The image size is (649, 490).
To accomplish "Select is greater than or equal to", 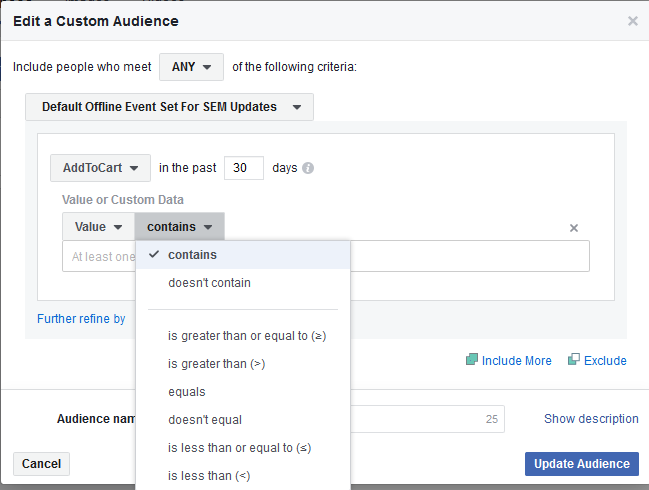I will tap(247, 336).
